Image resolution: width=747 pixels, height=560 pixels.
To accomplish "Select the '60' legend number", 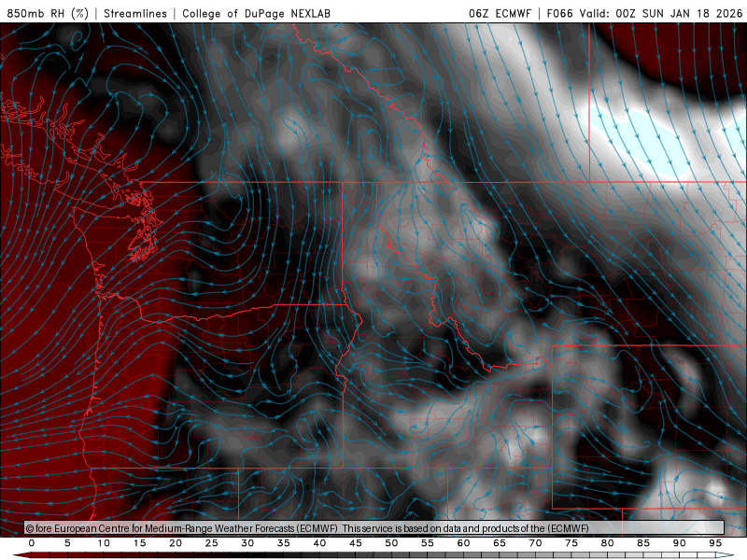I will pyautogui.click(x=463, y=543).
